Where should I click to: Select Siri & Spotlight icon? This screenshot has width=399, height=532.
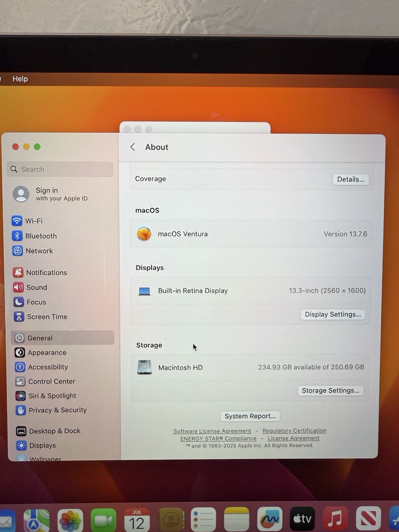tap(21, 396)
